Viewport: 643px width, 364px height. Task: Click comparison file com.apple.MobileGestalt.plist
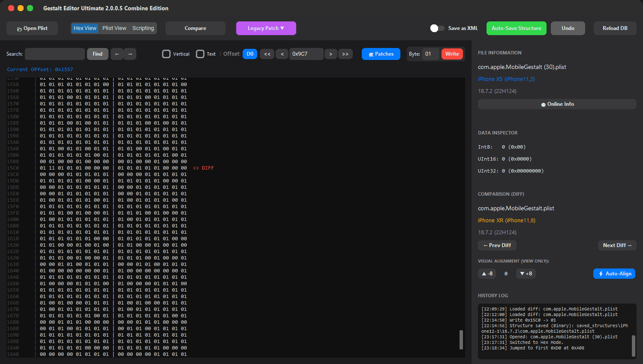[x=516, y=209]
